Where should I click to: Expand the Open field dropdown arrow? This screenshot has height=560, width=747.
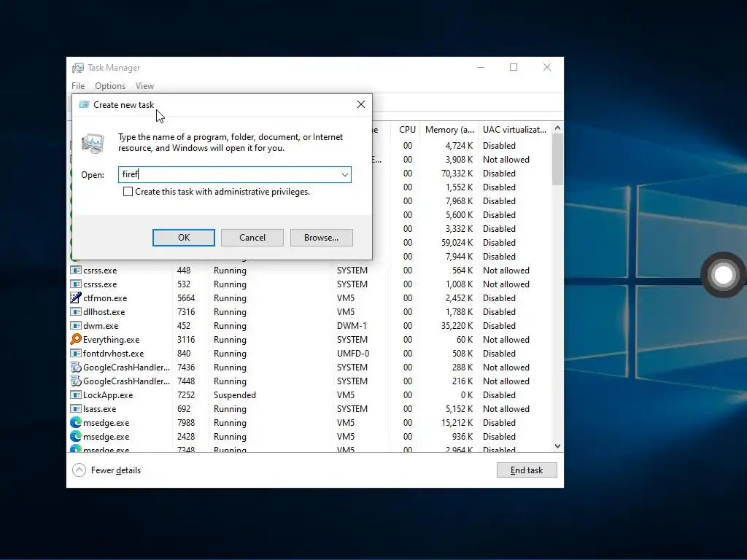click(345, 175)
